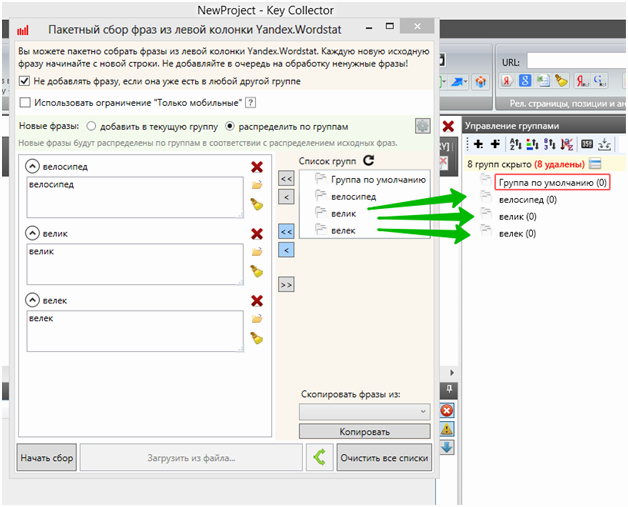Open file folder icon for велек block

[257, 318]
